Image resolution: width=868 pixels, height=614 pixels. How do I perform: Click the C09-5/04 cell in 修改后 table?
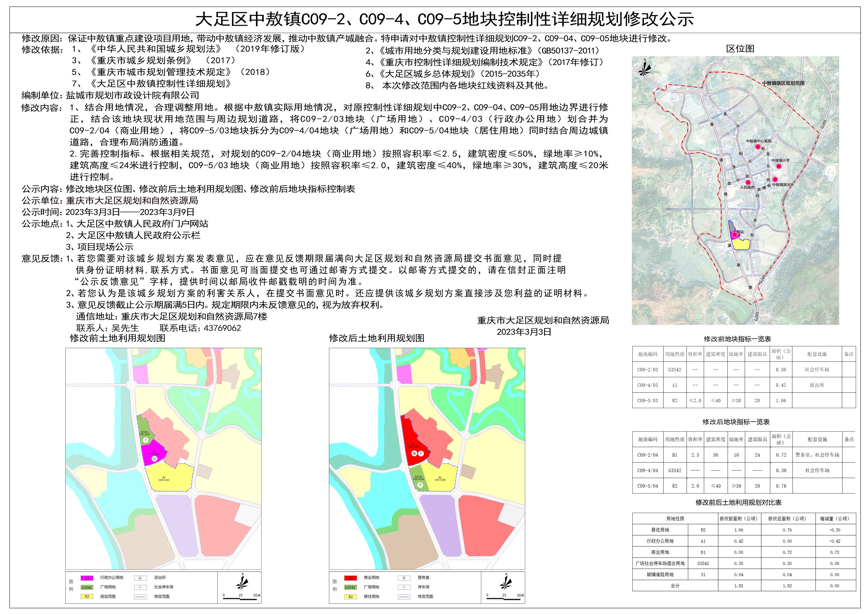coord(648,486)
